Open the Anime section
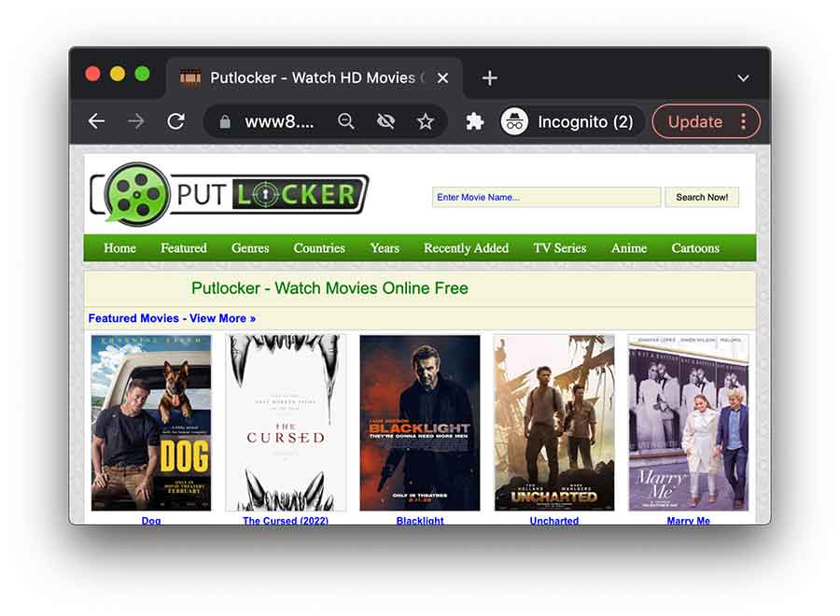The height and width of the screenshot is (616, 840). coord(629,248)
